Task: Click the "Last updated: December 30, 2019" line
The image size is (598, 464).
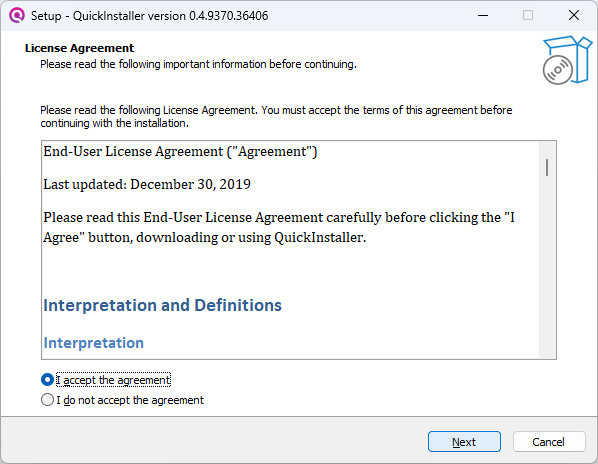Action: (147, 184)
